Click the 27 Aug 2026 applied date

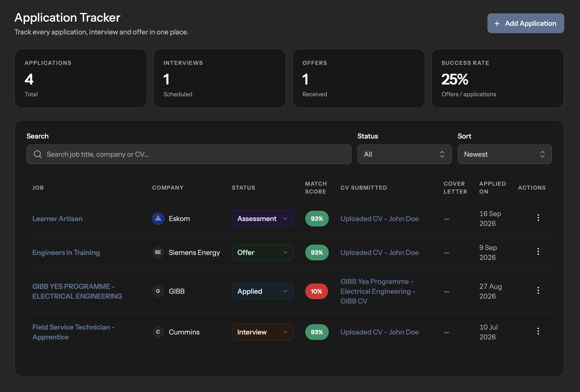coord(490,291)
